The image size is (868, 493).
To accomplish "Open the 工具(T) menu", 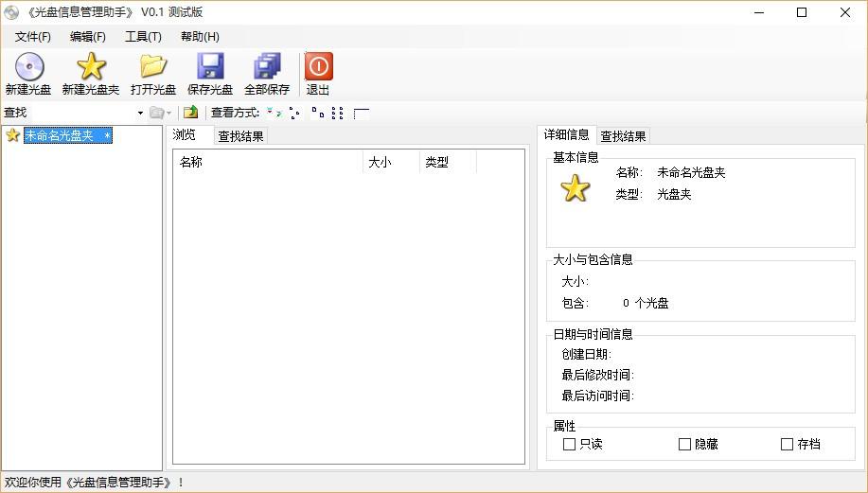I will pos(143,37).
